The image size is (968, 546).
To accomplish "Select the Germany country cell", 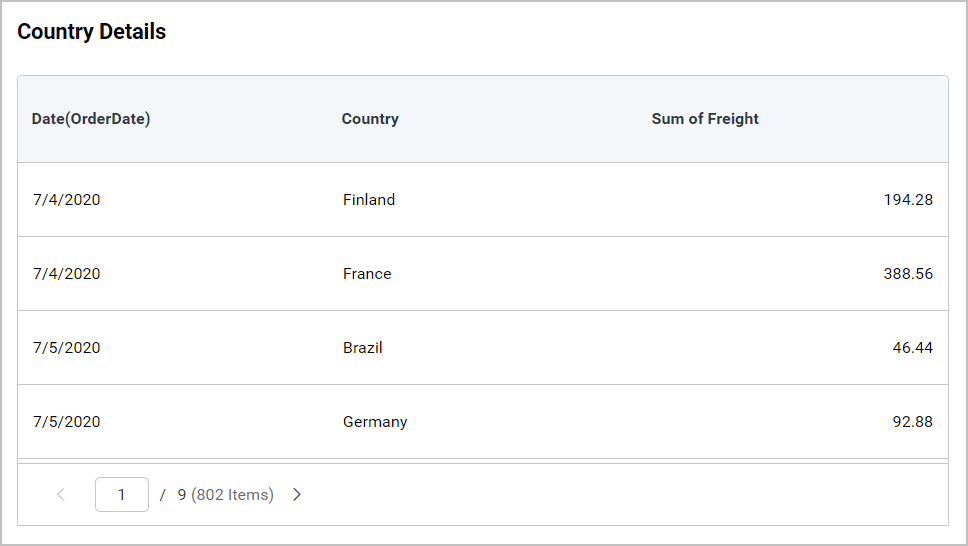I will point(375,422).
